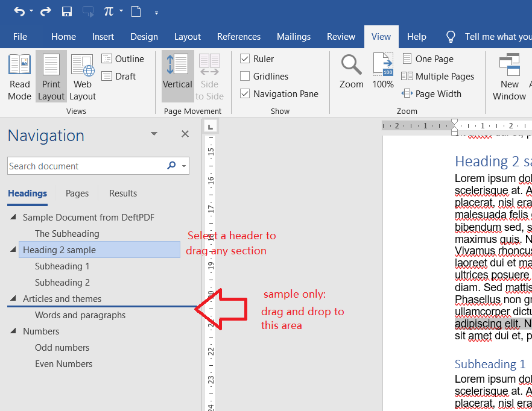Click the Undo arrow icon
This screenshot has width=532, height=411.
click(x=19, y=11)
